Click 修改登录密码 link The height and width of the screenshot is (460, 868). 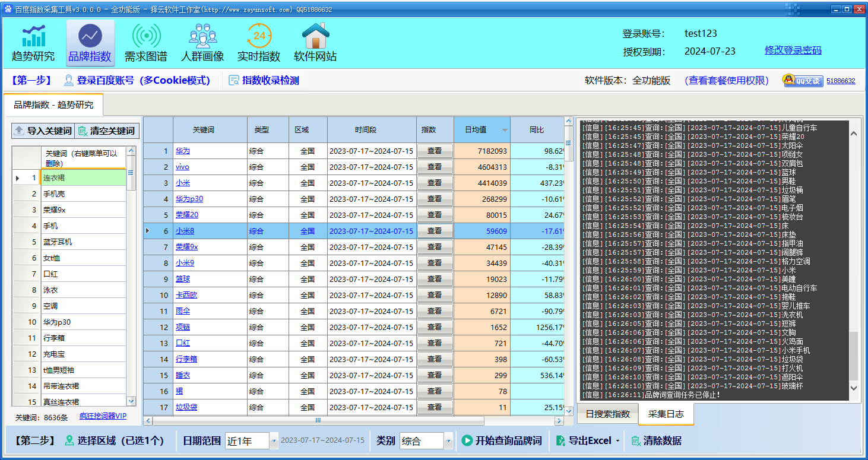[x=793, y=50]
